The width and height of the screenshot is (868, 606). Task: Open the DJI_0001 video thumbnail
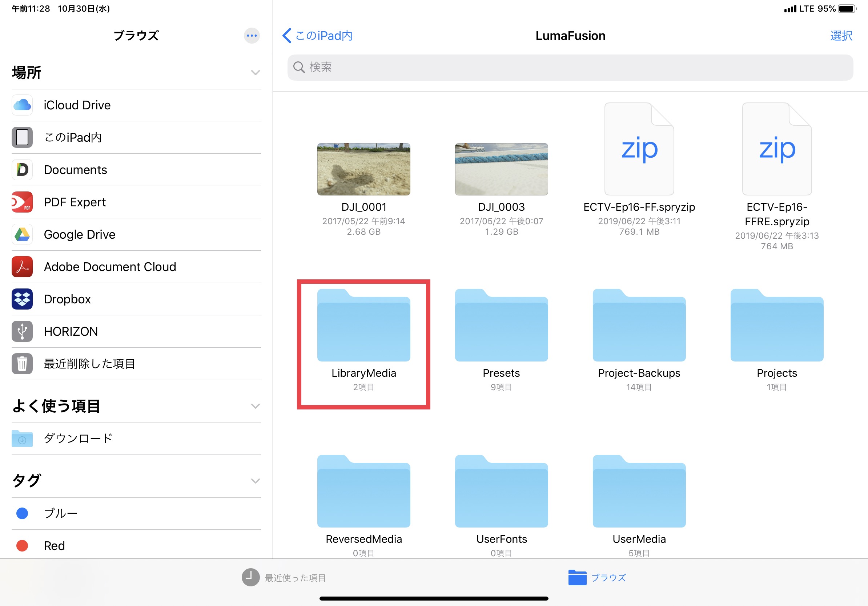pyautogui.click(x=363, y=169)
